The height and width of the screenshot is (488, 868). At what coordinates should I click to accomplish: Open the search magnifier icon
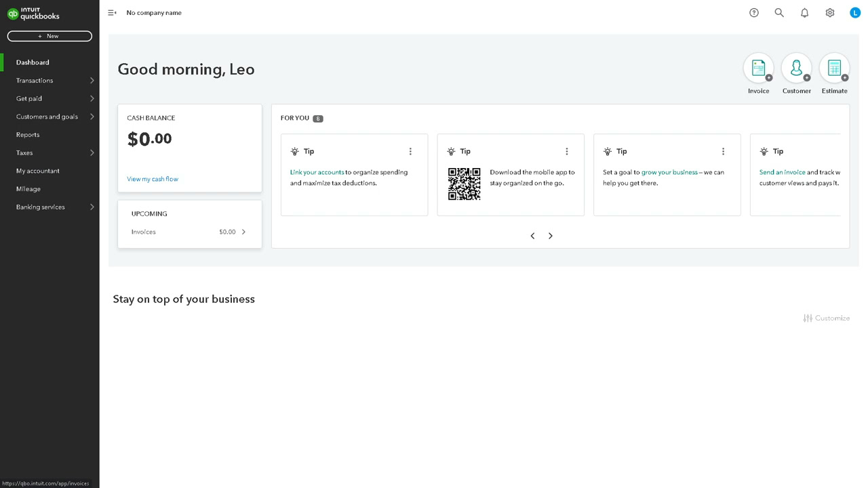pyautogui.click(x=779, y=13)
